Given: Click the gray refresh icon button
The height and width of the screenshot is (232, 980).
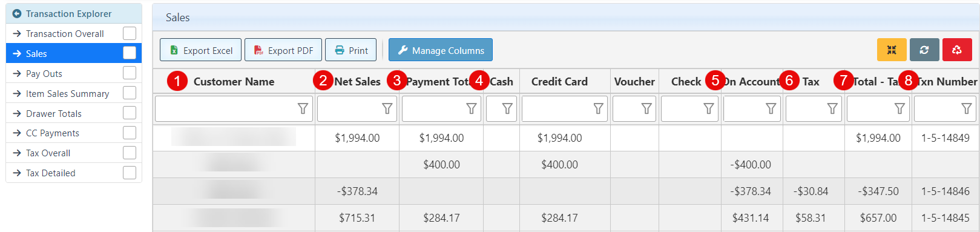Looking at the screenshot, I should pyautogui.click(x=924, y=50).
